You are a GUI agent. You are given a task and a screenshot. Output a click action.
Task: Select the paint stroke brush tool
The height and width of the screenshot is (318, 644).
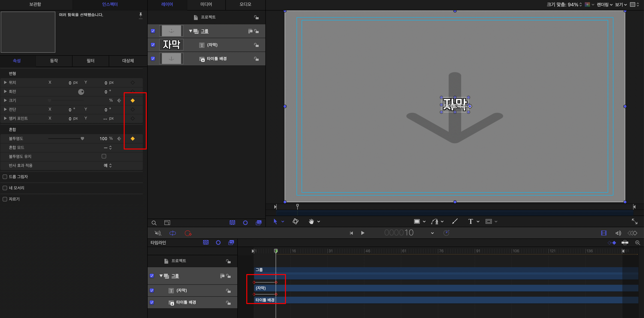pos(455,222)
